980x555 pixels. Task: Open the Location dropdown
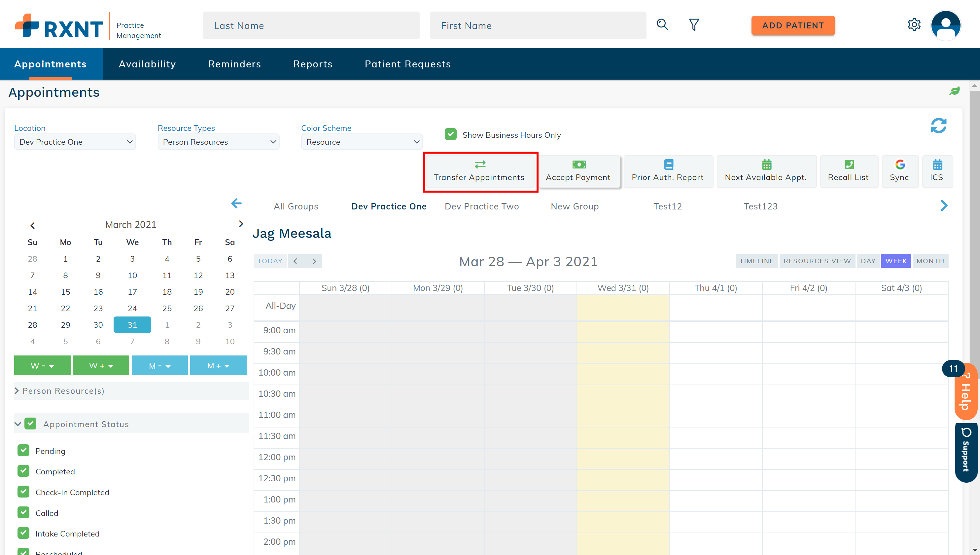(x=75, y=142)
